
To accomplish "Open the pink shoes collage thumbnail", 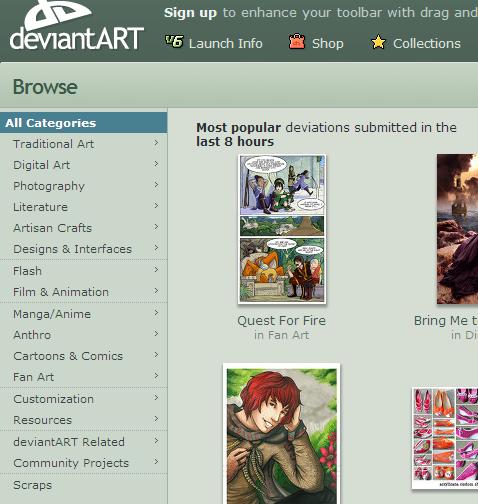I will 445,438.
